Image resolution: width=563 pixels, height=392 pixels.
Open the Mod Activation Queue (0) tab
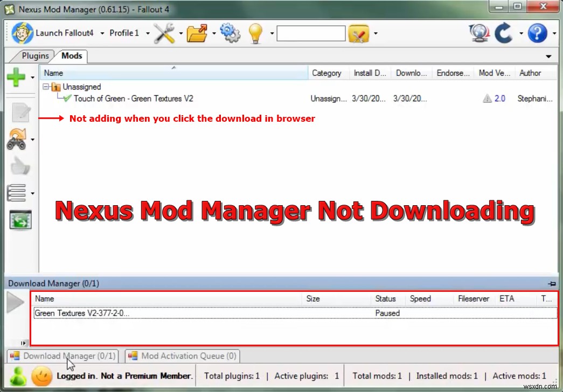[183, 356]
